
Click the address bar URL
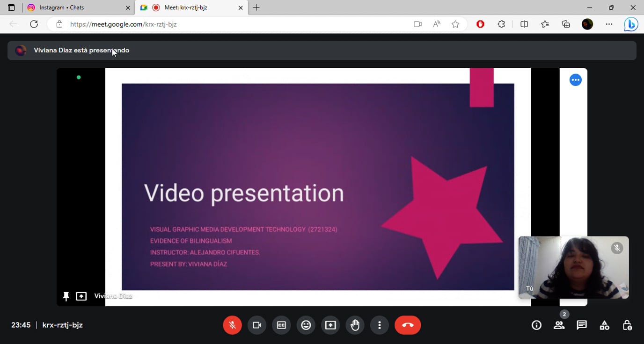pyautogui.click(x=124, y=24)
